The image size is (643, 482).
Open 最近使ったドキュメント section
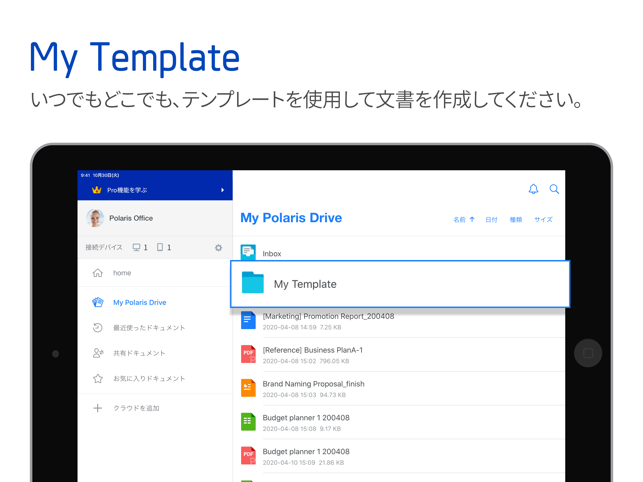(148, 328)
